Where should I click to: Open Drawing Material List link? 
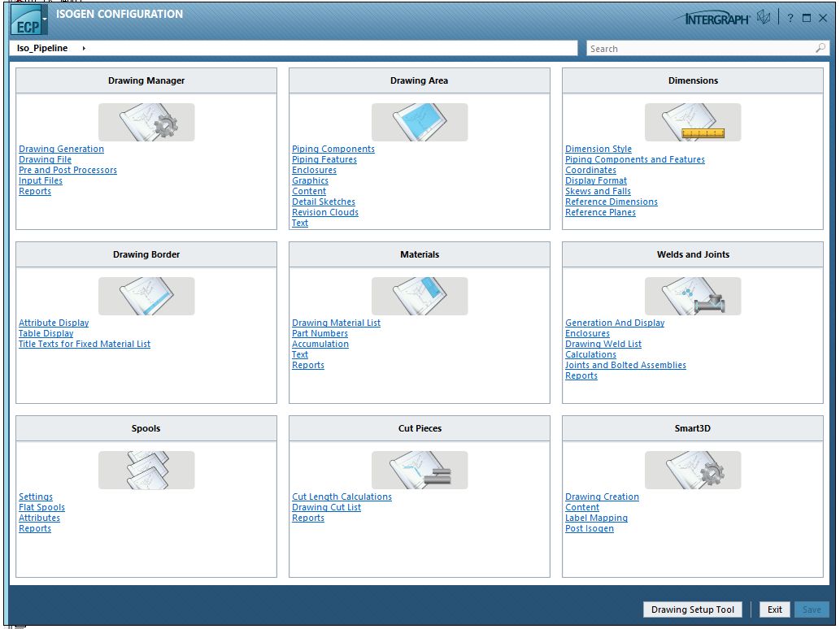(336, 323)
